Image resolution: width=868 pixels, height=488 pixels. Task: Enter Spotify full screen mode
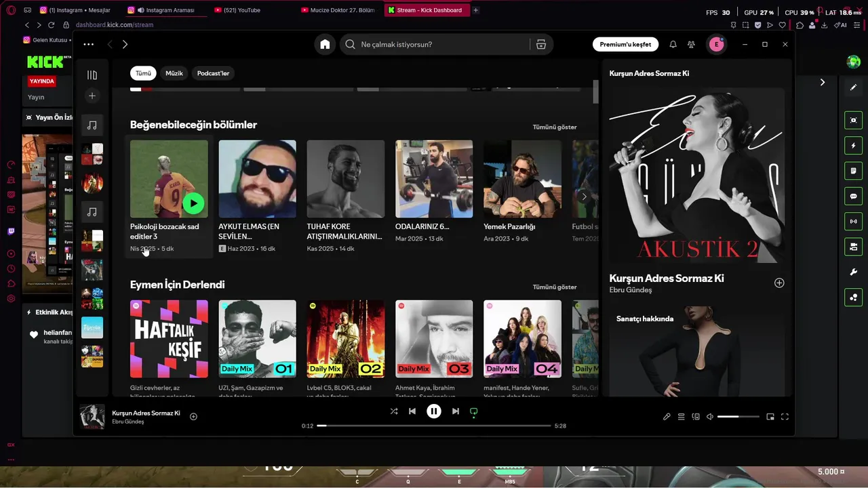pyautogui.click(x=785, y=417)
